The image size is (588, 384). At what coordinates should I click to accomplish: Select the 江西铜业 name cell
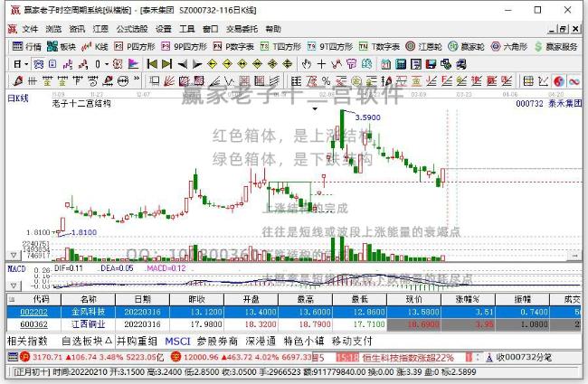point(88,324)
